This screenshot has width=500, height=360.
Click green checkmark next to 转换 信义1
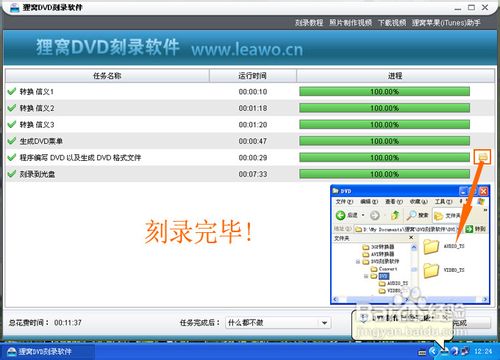(x=12, y=91)
